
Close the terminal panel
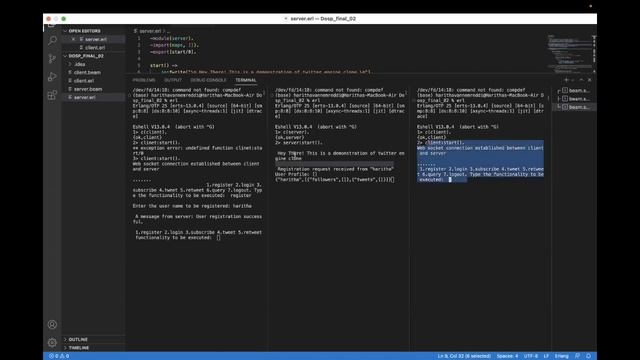[x=589, y=80]
